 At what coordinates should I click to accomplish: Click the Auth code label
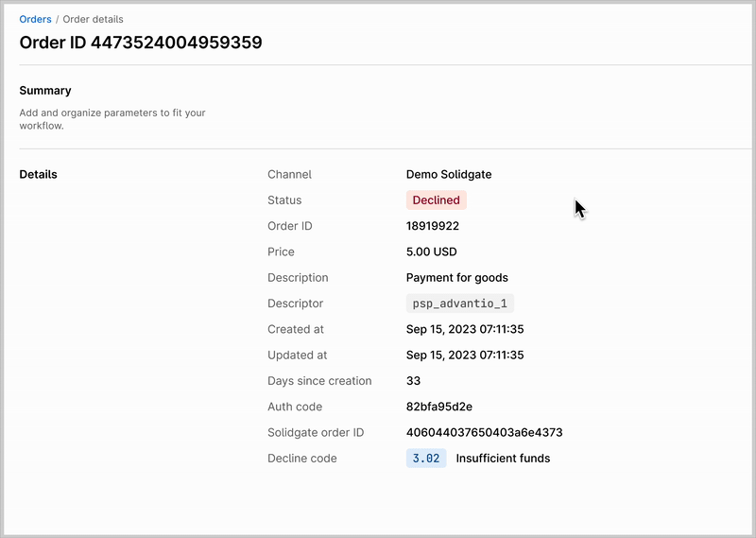(x=295, y=407)
